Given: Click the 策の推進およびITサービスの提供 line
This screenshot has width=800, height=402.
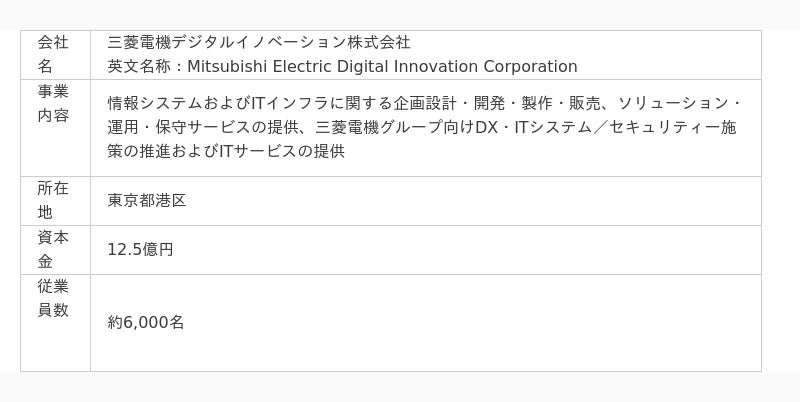Looking at the screenshot, I should [226, 151].
